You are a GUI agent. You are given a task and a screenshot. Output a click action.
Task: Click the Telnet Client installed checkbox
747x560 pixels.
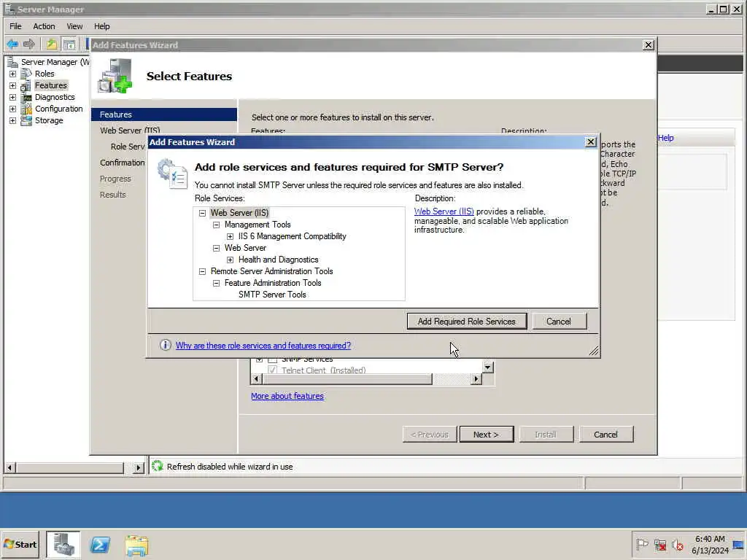pos(273,370)
